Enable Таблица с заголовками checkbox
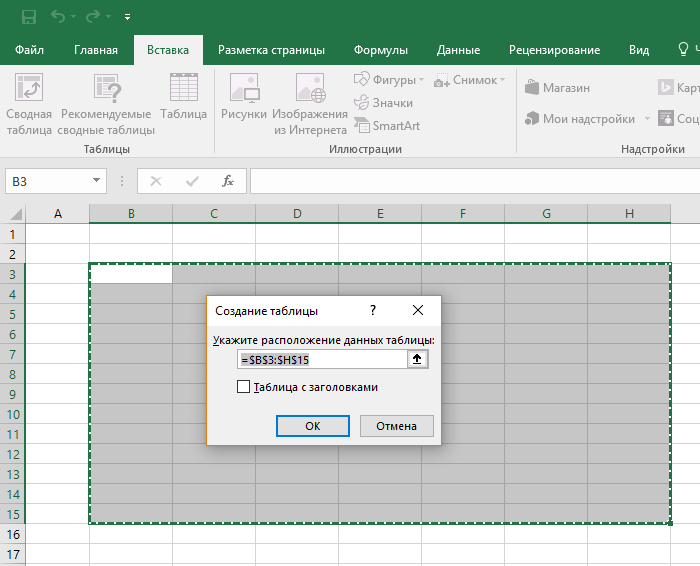 pos(243,387)
